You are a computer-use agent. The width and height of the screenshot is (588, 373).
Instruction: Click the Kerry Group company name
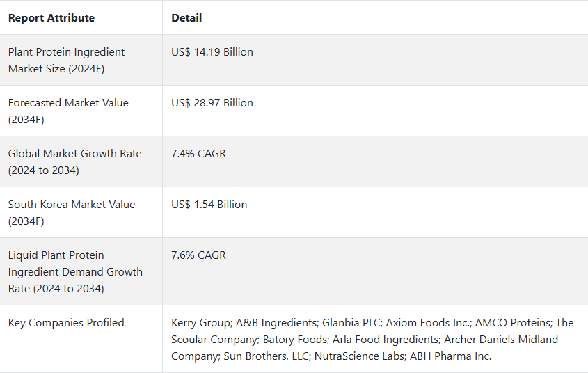point(200,323)
